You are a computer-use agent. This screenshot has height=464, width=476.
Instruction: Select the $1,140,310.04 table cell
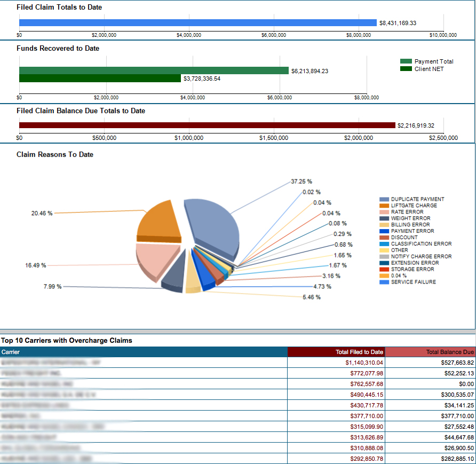[363, 363]
